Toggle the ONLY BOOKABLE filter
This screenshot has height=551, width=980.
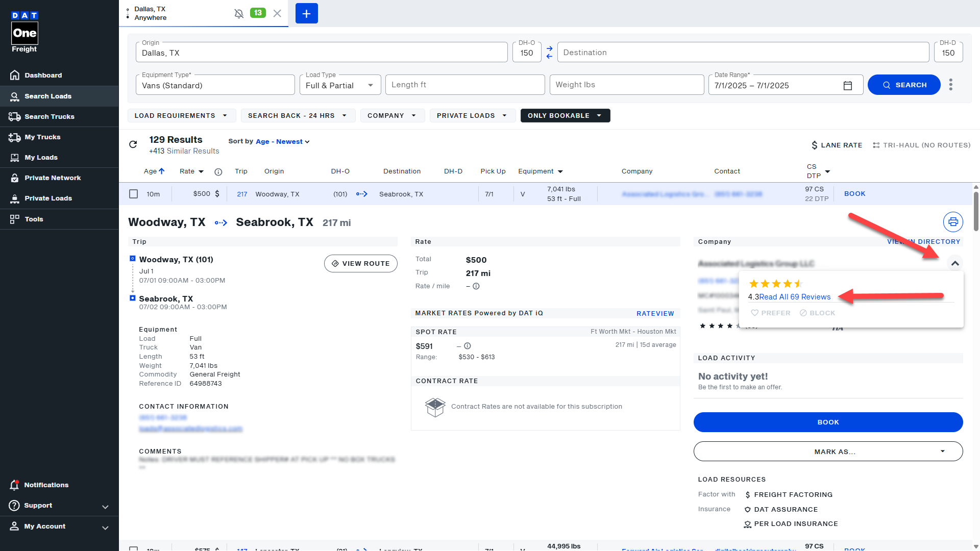point(565,115)
